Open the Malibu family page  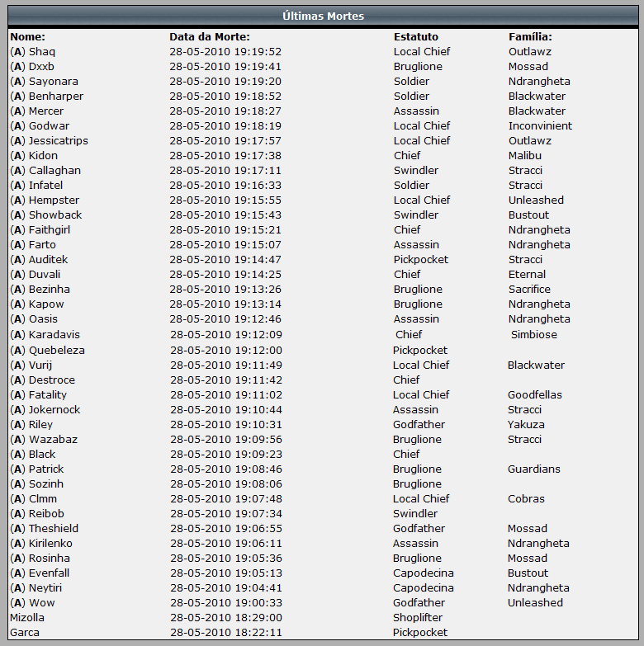click(x=525, y=156)
